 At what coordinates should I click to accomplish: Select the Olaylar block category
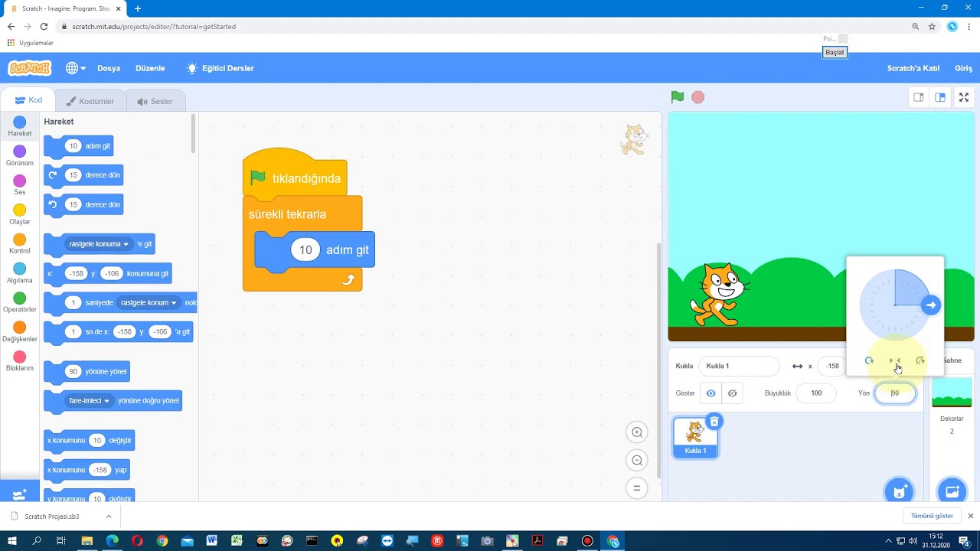point(20,215)
